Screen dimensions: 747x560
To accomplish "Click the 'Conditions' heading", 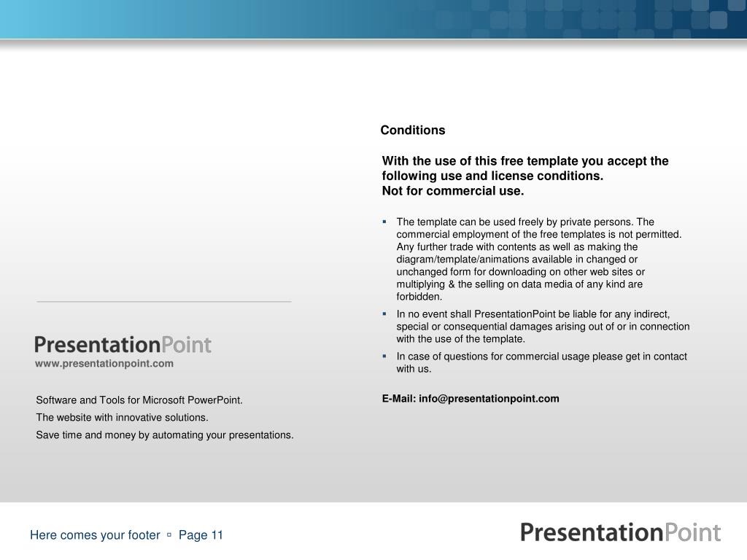I will [x=413, y=130].
